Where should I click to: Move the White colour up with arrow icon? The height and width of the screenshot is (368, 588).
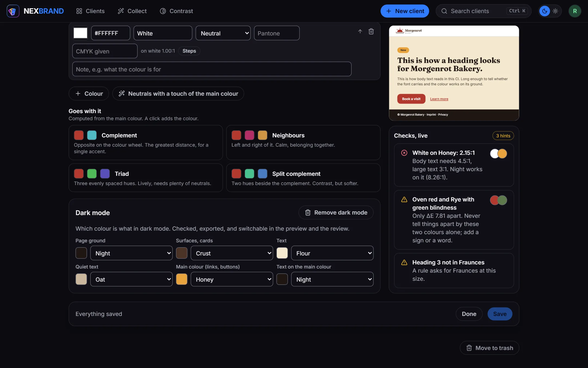coord(360,31)
